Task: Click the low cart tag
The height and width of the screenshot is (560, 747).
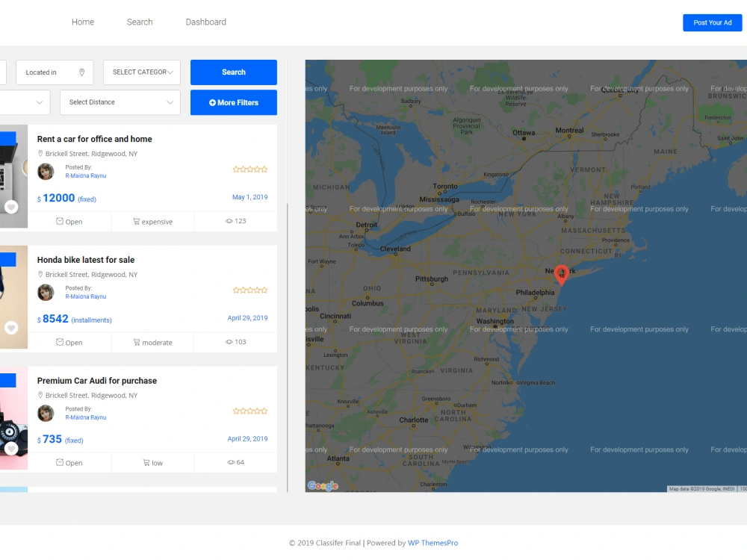Action: click(x=152, y=463)
